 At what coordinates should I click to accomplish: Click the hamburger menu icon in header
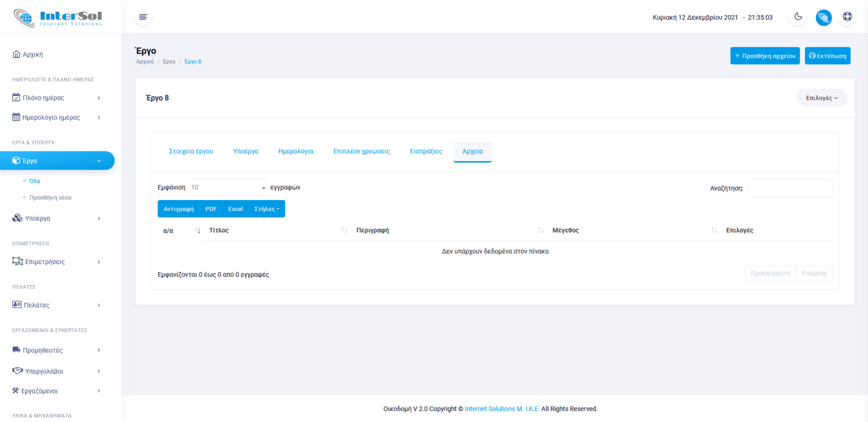143,17
